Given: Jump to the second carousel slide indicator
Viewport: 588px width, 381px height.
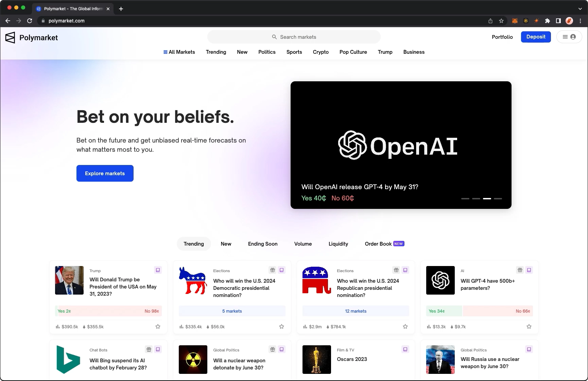Looking at the screenshot, I should pos(476,198).
